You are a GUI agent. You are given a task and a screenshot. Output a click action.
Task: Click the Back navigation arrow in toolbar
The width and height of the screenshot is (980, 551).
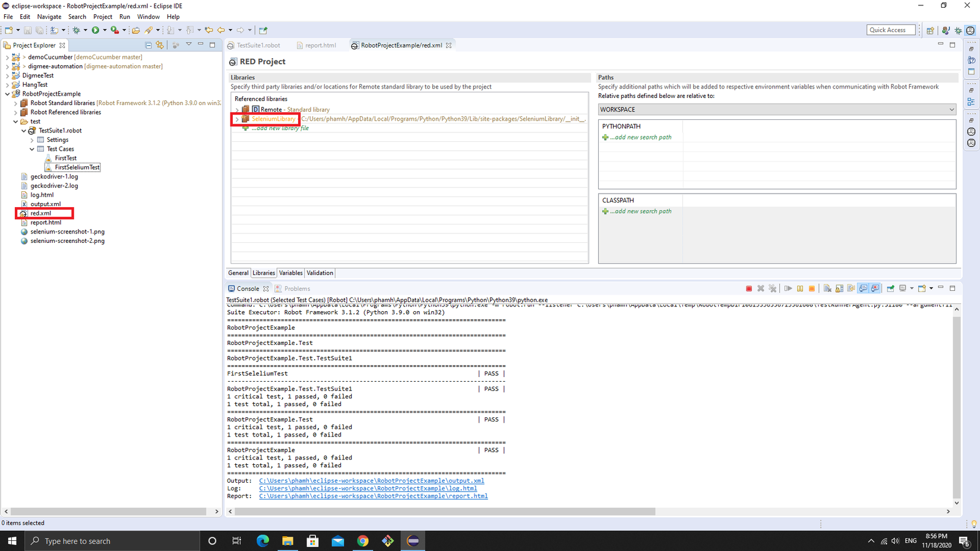221,30
